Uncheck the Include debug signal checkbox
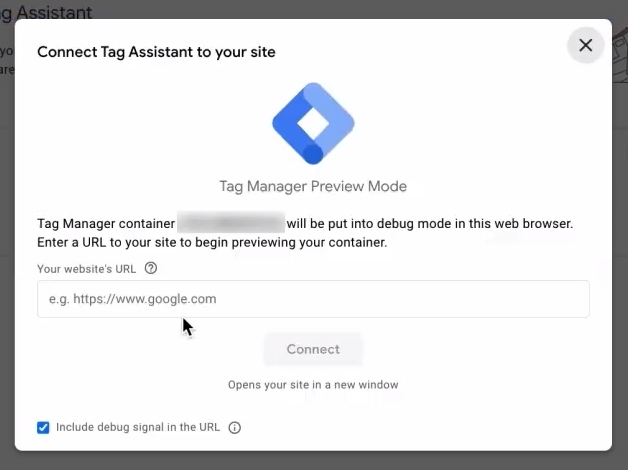This screenshot has height=470, width=628. pyautogui.click(x=43, y=428)
